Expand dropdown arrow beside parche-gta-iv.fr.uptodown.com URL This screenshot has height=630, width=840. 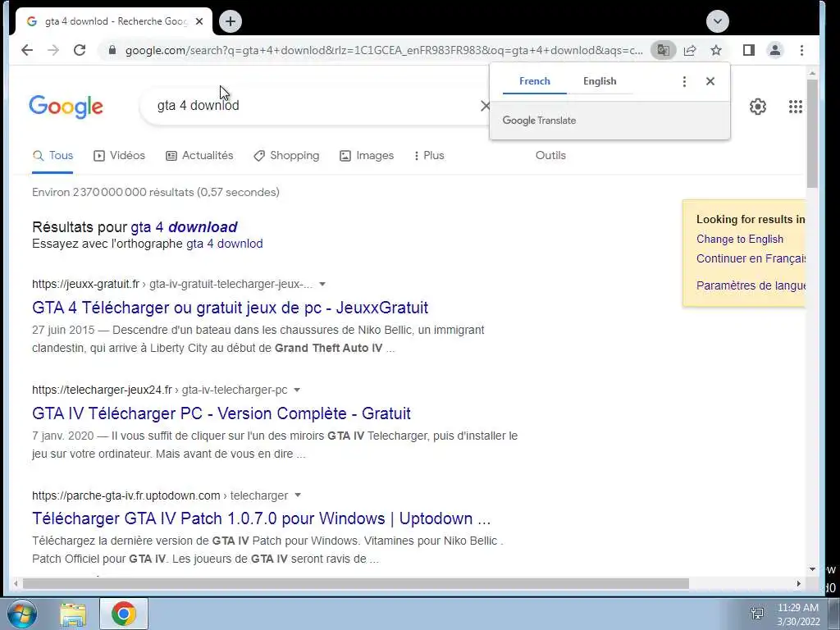[298, 495]
